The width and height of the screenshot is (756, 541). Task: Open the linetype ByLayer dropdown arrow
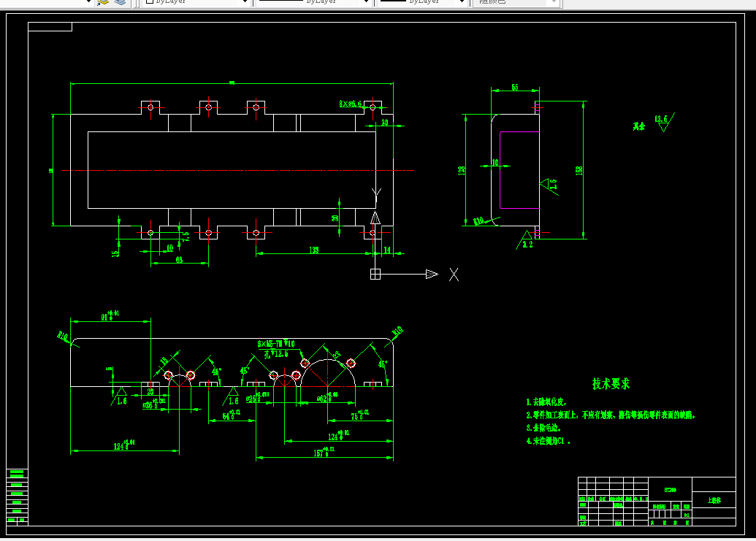[x=366, y=2]
